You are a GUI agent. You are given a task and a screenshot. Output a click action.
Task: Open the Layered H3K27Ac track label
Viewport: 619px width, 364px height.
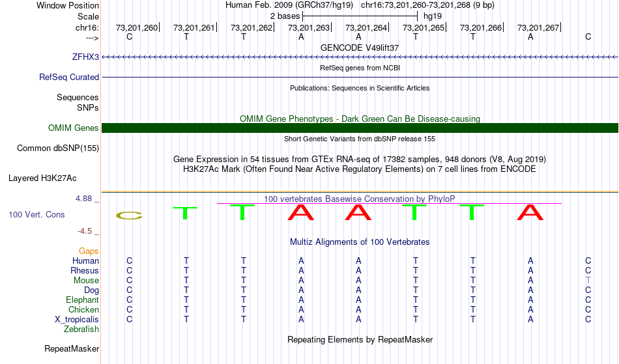pyautogui.click(x=42, y=178)
